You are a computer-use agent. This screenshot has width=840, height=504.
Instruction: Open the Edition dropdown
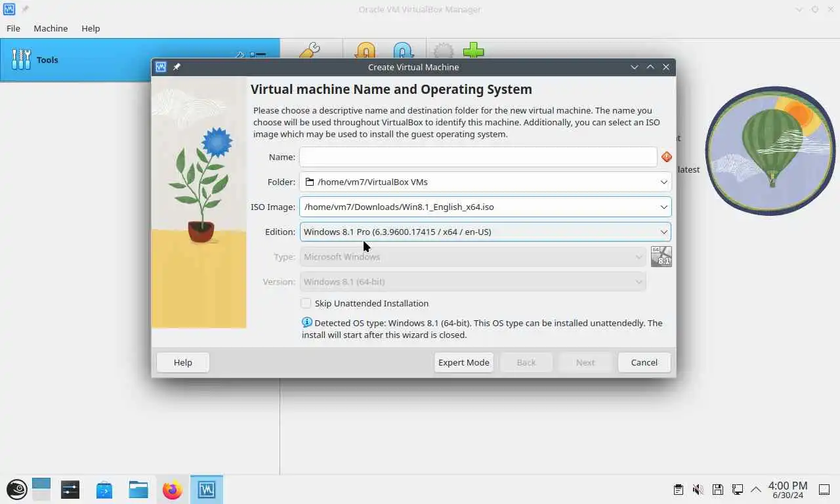coord(486,232)
